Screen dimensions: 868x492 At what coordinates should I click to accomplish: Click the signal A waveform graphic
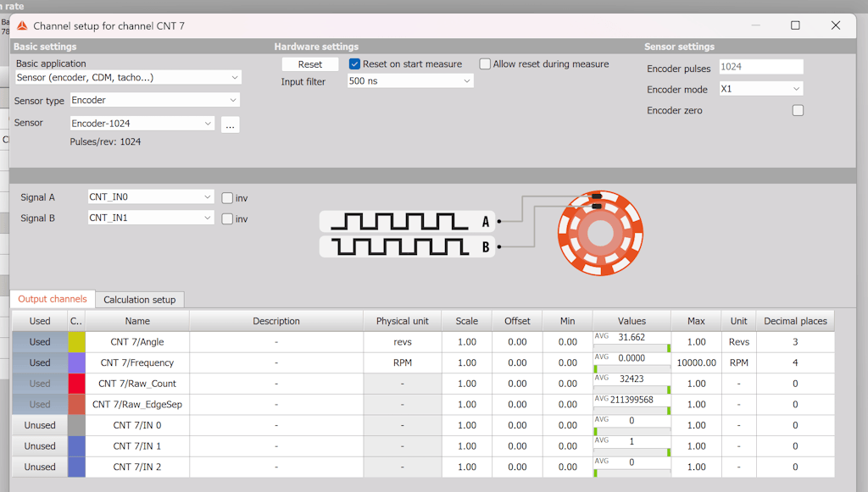pos(408,222)
